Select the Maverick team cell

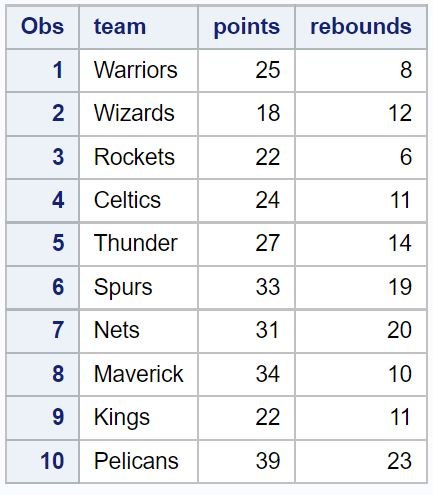point(138,374)
